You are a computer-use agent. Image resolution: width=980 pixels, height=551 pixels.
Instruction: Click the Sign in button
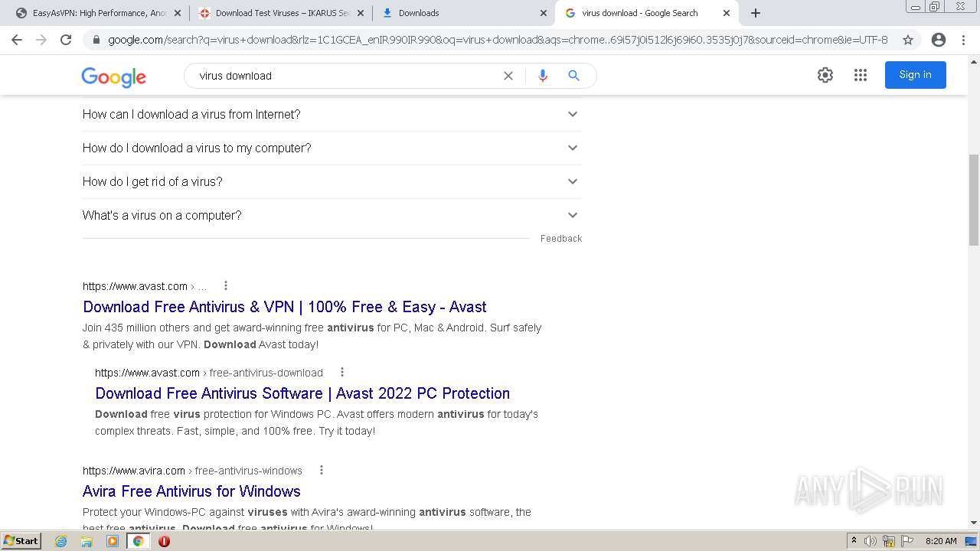pyautogui.click(x=915, y=75)
